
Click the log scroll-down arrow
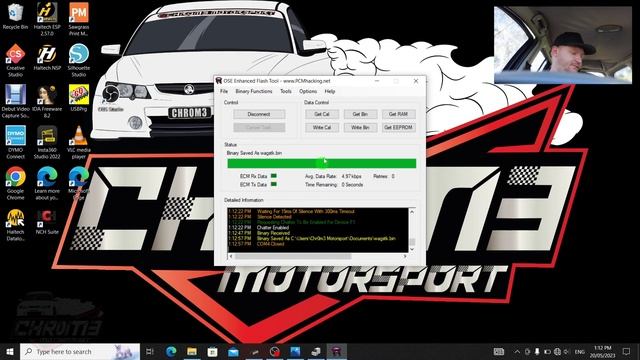(x=412, y=249)
